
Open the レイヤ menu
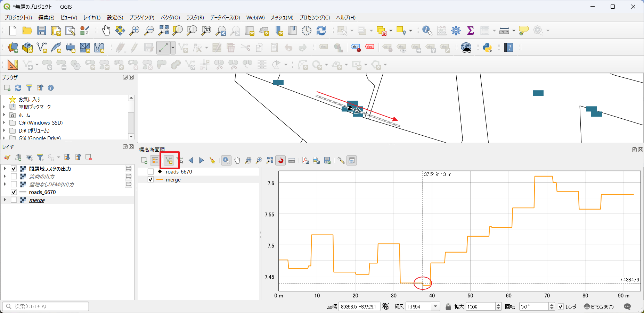coord(92,17)
